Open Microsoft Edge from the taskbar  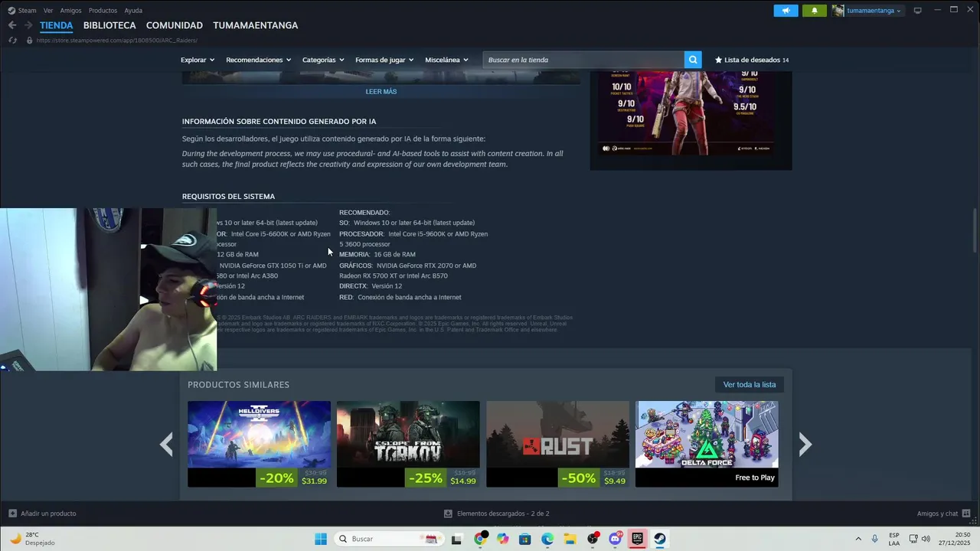click(547, 539)
